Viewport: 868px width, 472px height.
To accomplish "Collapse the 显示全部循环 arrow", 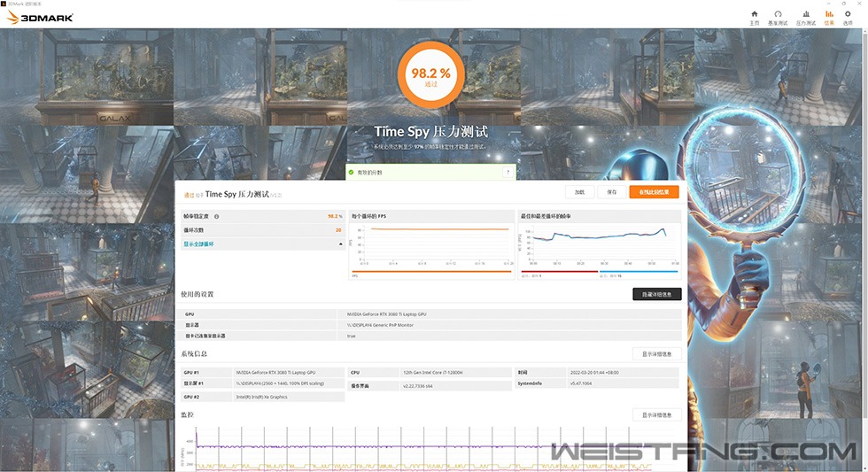I will click(x=341, y=244).
